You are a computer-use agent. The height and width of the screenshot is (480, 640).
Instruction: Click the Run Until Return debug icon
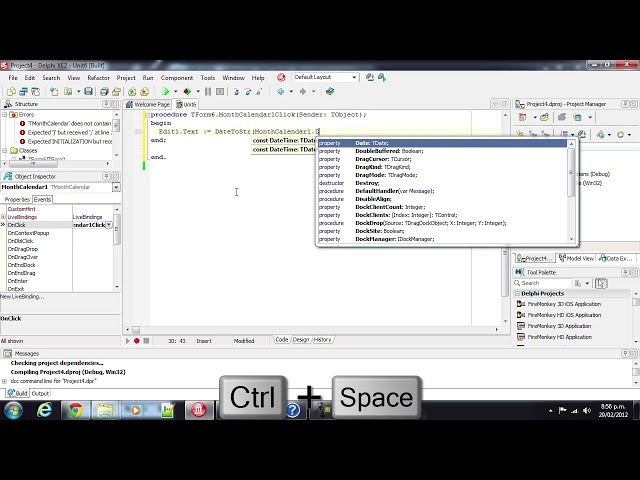click(x=259, y=91)
